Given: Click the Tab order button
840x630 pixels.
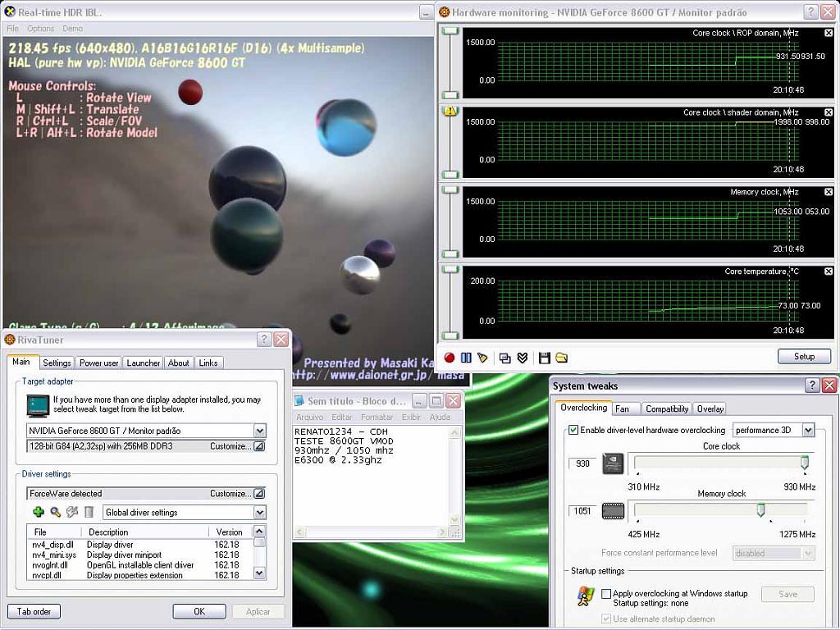Looking at the screenshot, I should [34, 611].
